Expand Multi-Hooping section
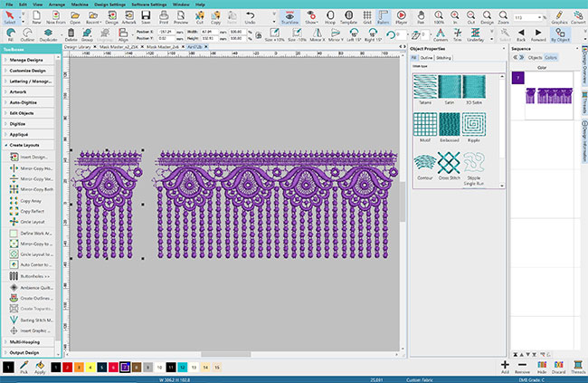 coord(29,341)
